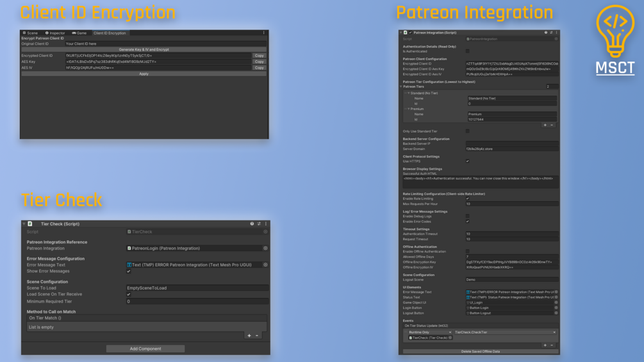Screen dimensions: 644x362
Task: Toggle Load Scene On Tier Receive checkbox
Action: tap(129, 294)
